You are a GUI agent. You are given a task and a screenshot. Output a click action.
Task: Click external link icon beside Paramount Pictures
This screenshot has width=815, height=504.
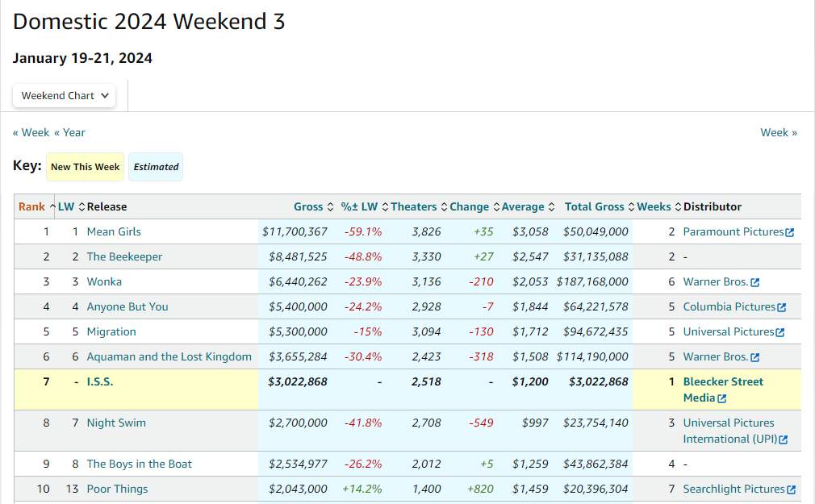[x=789, y=233]
